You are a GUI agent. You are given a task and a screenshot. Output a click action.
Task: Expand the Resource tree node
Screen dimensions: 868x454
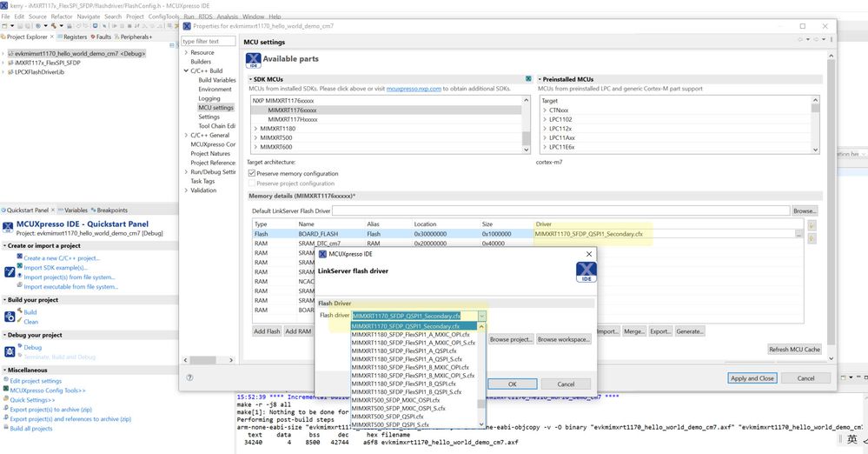(186, 53)
